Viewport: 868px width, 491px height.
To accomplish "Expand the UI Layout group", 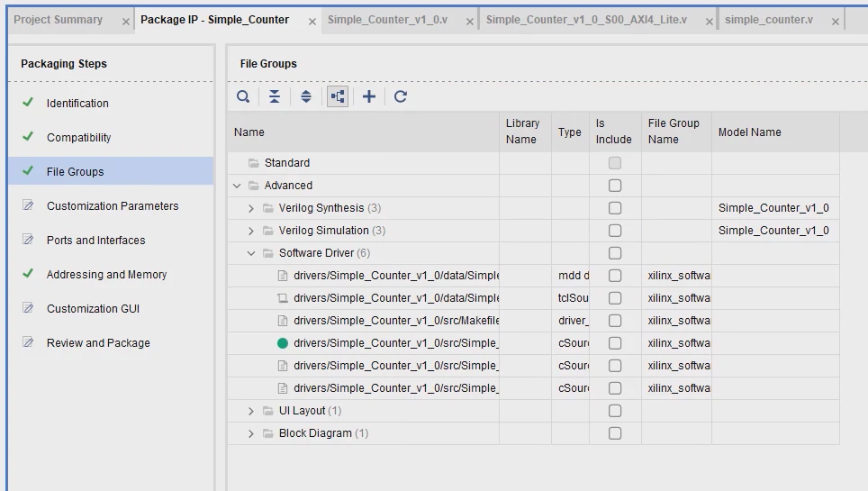I will coord(251,411).
